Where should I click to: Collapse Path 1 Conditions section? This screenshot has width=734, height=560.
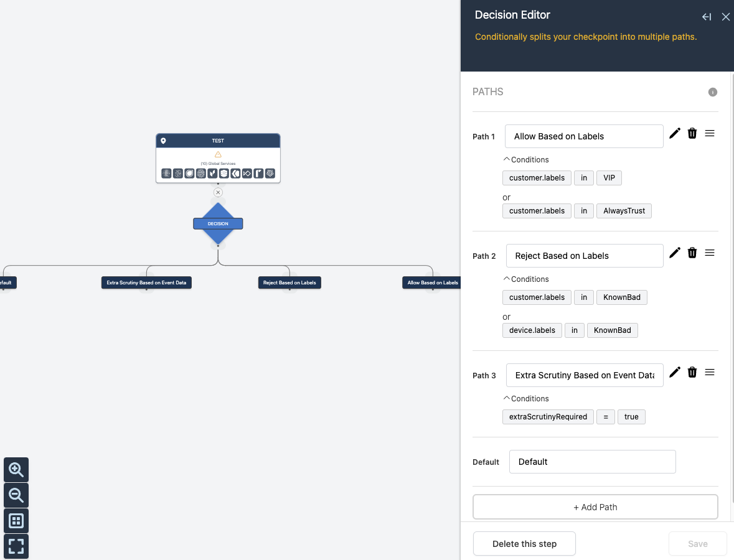pos(525,159)
